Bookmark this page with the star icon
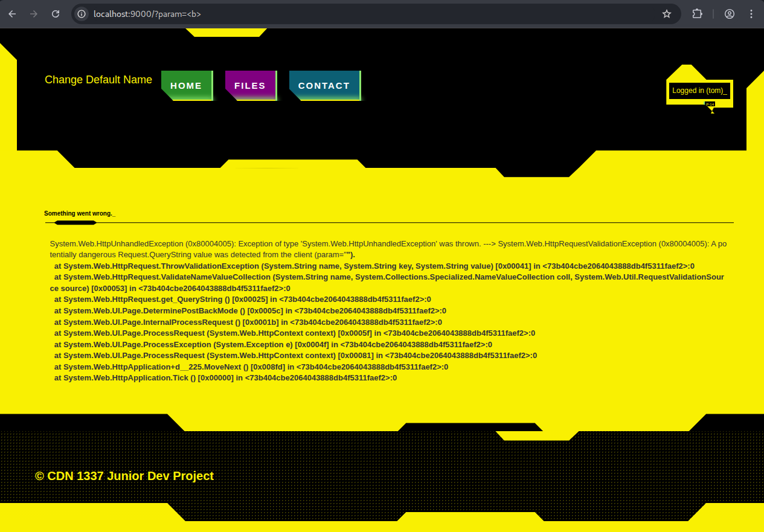 (x=667, y=13)
